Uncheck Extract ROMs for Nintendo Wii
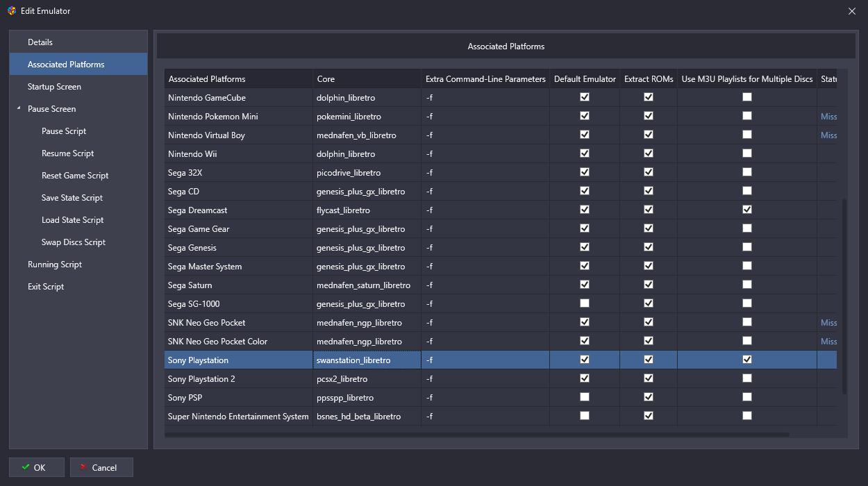This screenshot has width=868, height=486. [649, 153]
